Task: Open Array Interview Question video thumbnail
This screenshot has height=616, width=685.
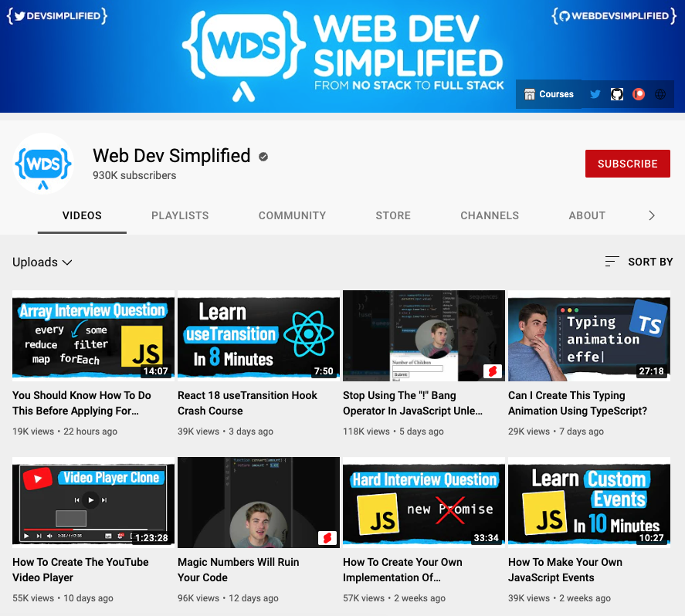Action: coord(93,336)
